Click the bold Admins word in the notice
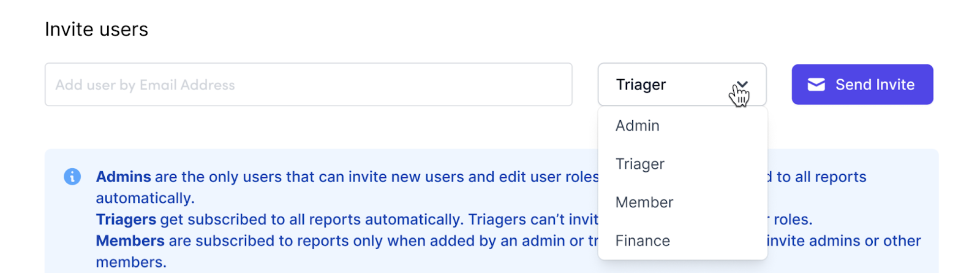 (123, 177)
